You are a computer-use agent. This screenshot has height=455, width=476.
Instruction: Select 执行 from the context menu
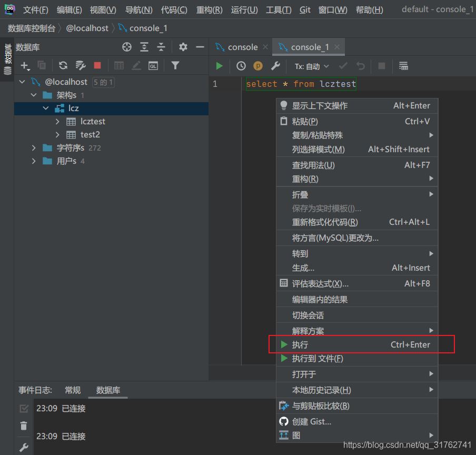click(x=300, y=345)
